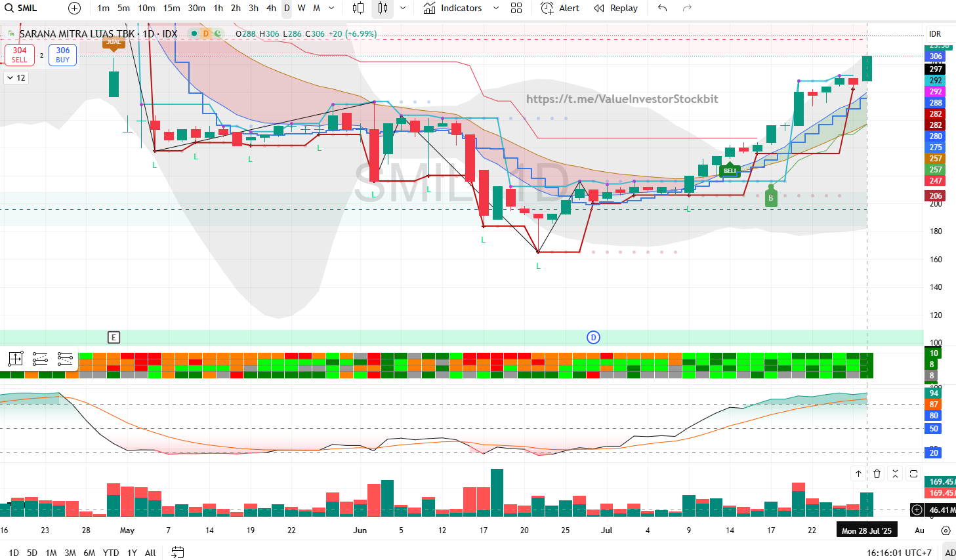Click the 306 BUY button
The height and width of the screenshot is (560, 956).
(63, 54)
